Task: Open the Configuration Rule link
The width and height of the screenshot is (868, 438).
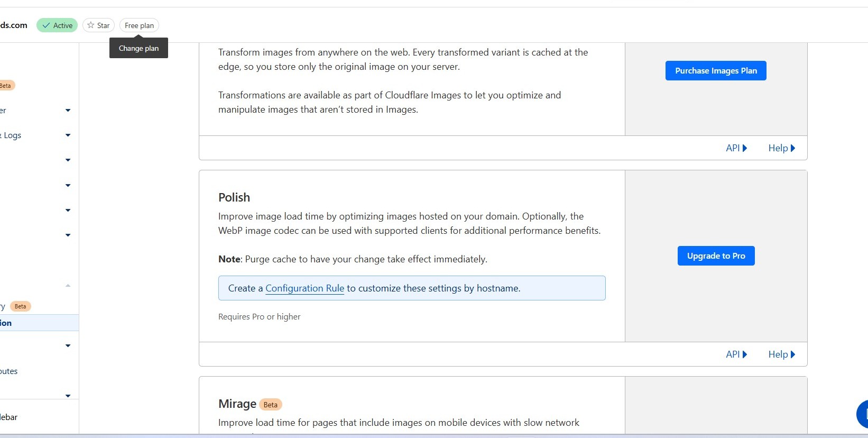Action: coord(304,288)
